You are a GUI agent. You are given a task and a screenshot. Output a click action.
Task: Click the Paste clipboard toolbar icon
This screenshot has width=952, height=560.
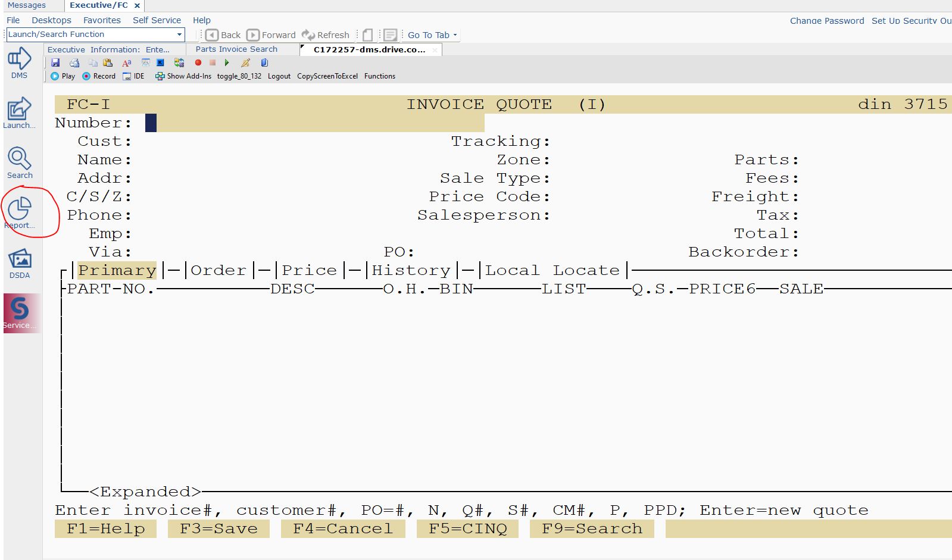[x=108, y=62]
